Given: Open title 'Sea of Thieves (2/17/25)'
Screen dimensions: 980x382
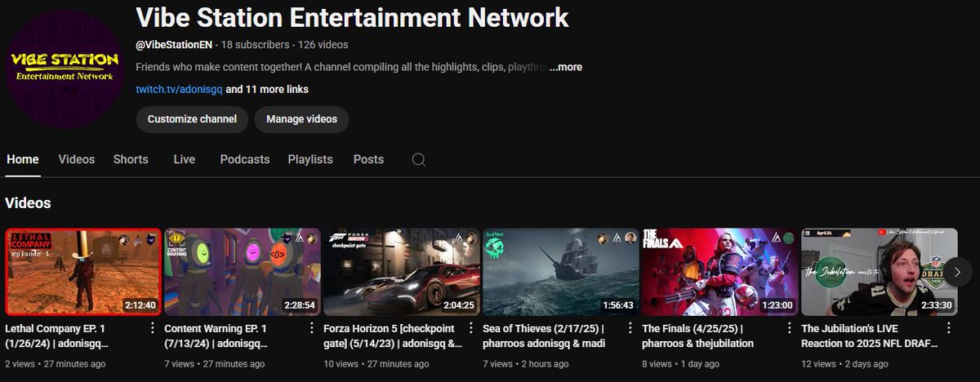Looking at the screenshot, I should click(544, 336).
